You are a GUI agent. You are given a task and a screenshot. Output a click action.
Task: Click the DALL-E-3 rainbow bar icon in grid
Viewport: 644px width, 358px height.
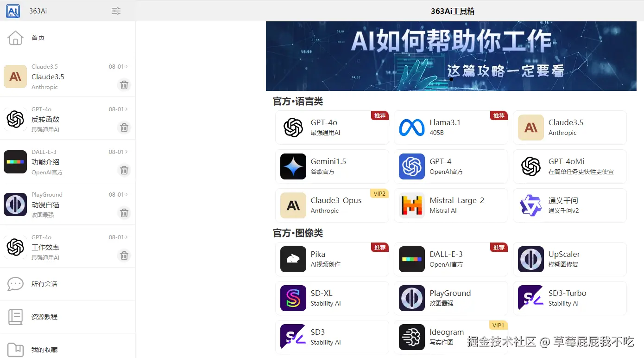click(412, 259)
